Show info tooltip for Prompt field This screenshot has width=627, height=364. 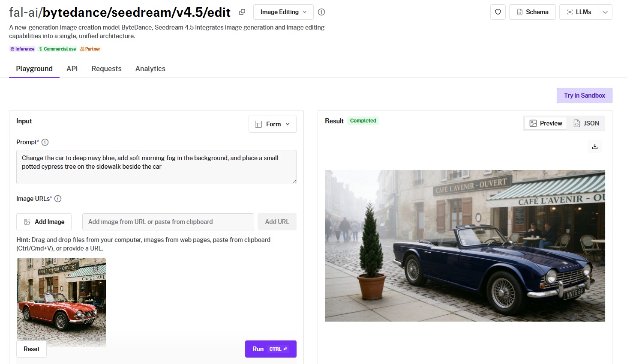[45, 142]
